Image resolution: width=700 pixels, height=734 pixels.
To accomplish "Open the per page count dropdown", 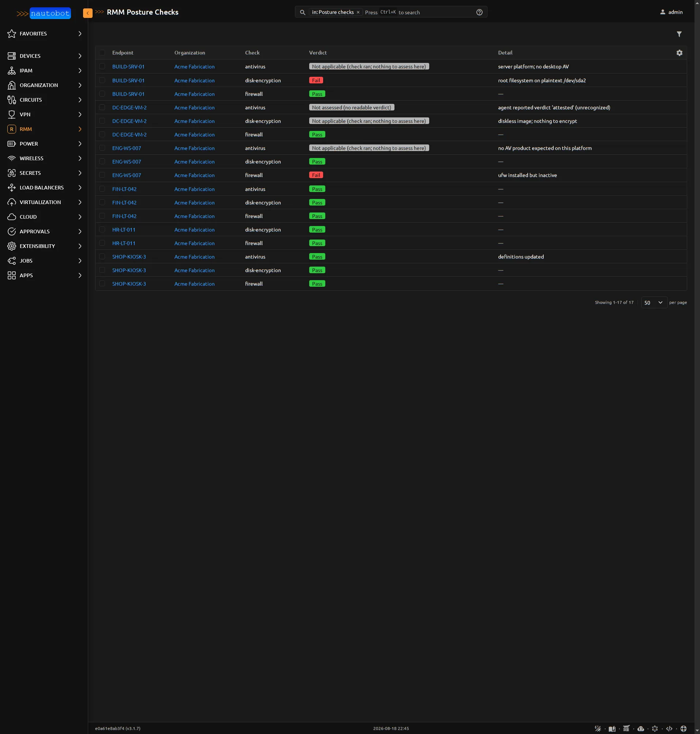I will click(654, 302).
